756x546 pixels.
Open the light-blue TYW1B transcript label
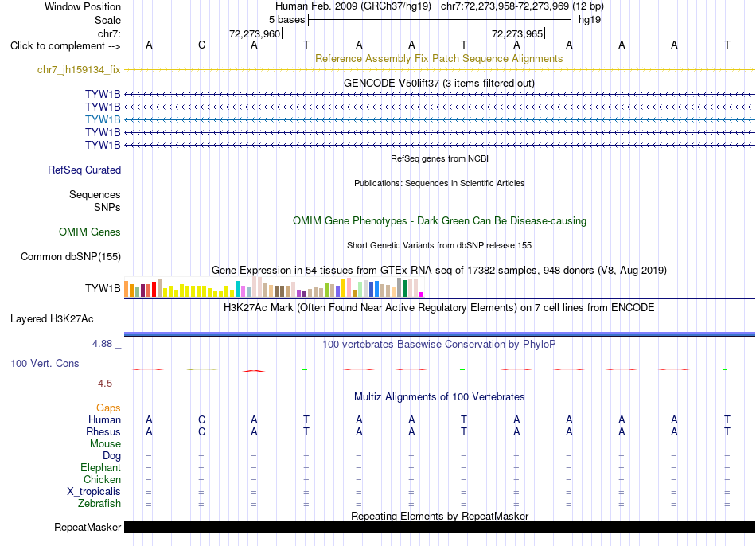click(x=103, y=119)
